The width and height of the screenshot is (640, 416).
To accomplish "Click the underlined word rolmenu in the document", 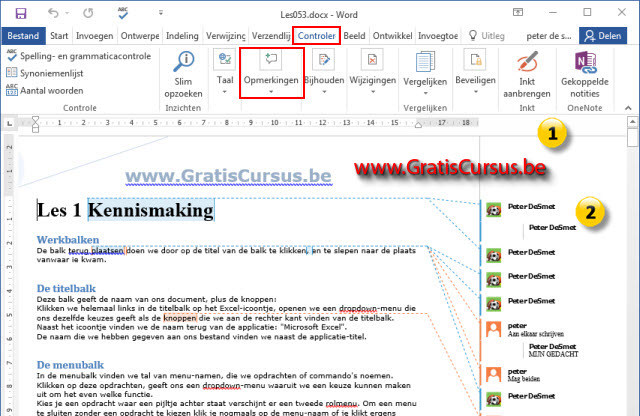I will coord(342,404).
